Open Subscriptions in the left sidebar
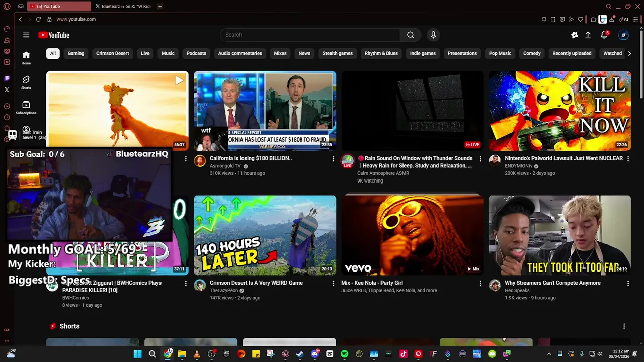 [26, 108]
